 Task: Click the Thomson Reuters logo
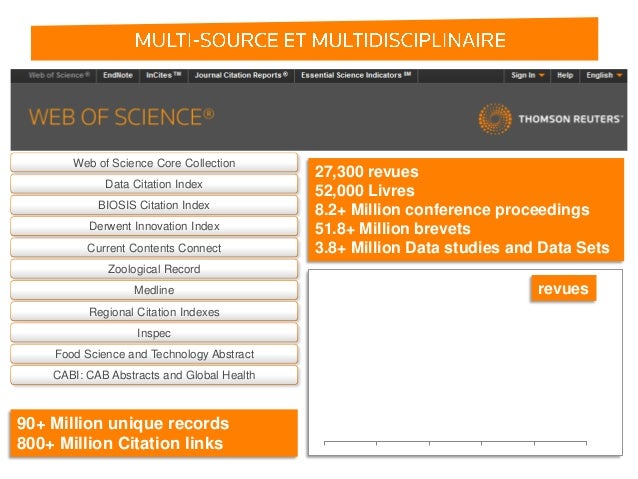550,119
